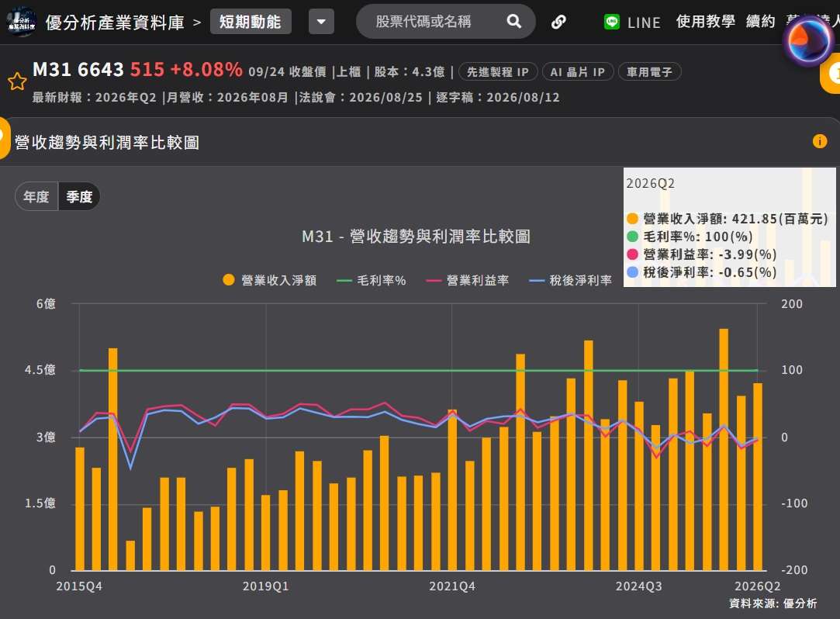Toggle the favorite star for M31
This screenshot has width=840, height=619.
pos(17,81)
